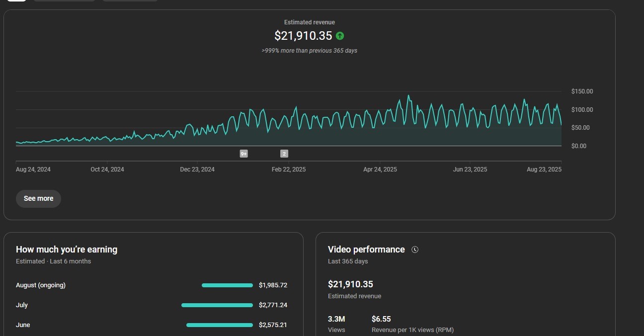Click the 2 event marker on the chart

(284, 154)
